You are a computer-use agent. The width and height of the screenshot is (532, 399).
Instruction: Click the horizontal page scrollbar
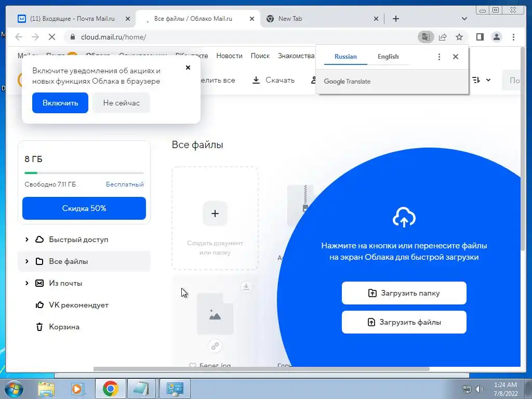261,369
